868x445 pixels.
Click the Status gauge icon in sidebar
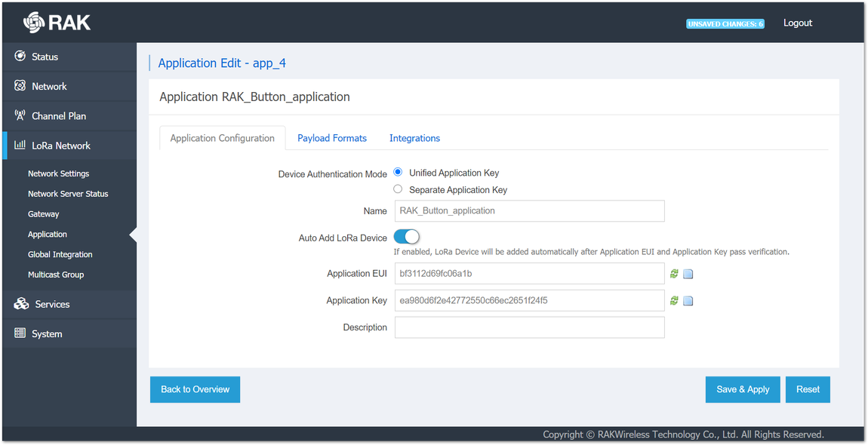(x=20, y=56)
